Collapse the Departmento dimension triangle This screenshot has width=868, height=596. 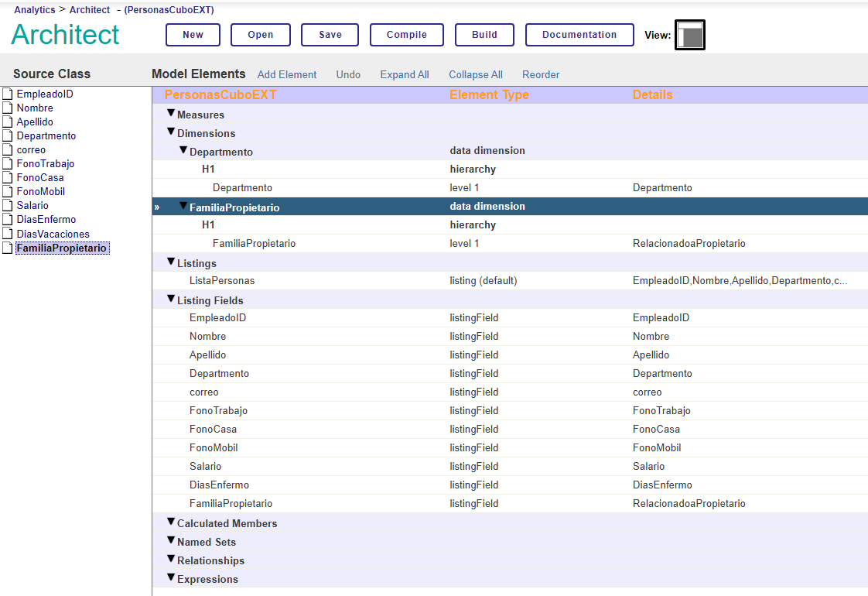(x=183, y=151)
